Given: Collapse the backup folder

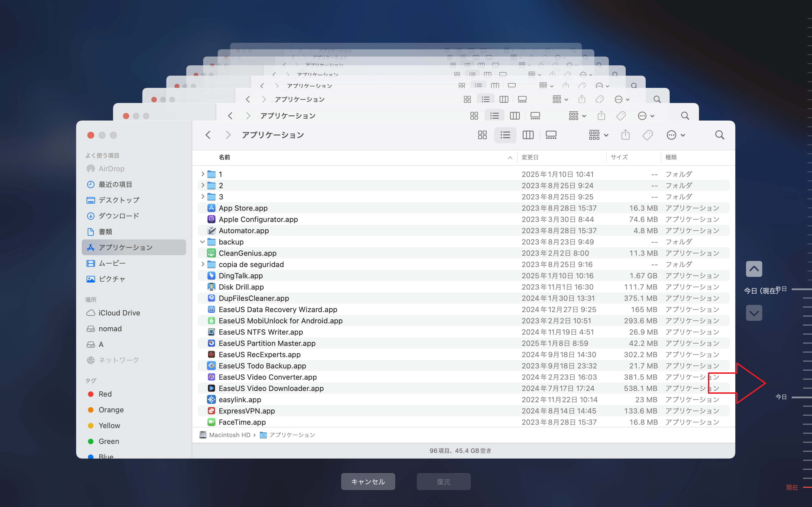Looking at the screenshot, I should point(203,242).
